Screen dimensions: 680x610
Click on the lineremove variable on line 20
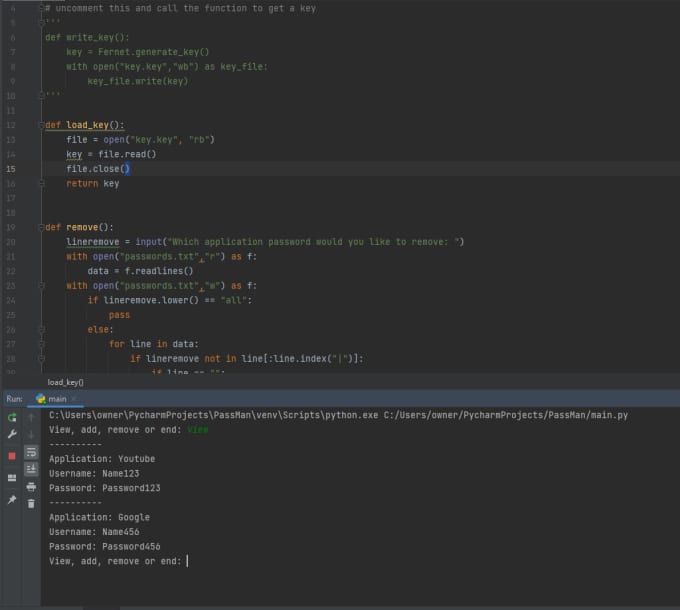[92, 242]
